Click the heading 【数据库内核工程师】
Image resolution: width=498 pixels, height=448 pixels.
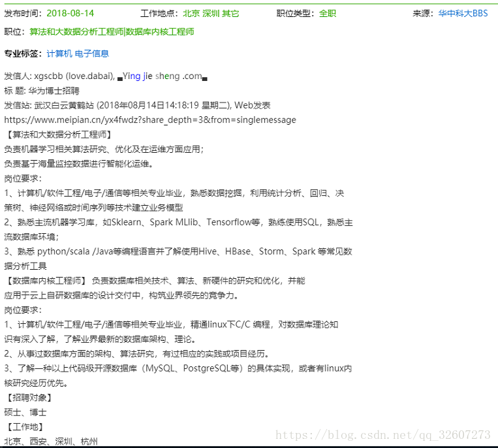45,281
